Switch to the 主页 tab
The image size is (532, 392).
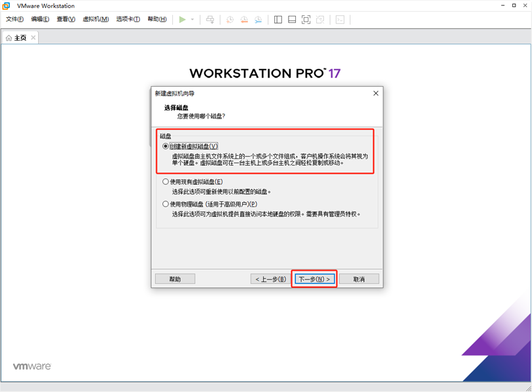20,37
